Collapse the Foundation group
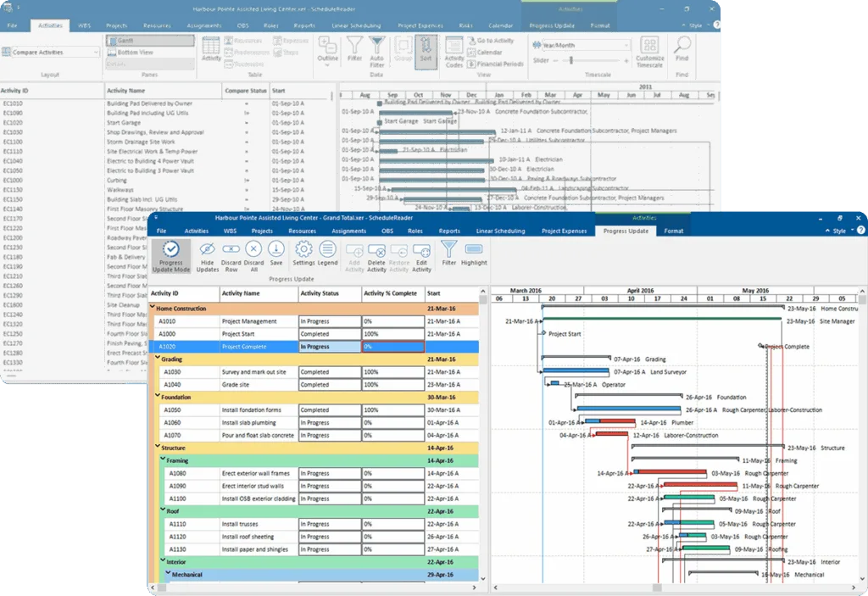The height and width of the screenshot is (596, 868). (158, 397)
